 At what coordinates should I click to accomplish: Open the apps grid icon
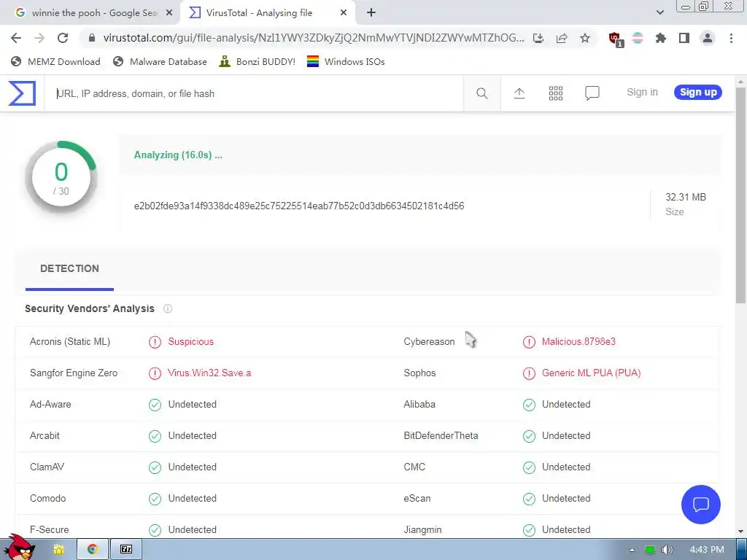[555, 93]
